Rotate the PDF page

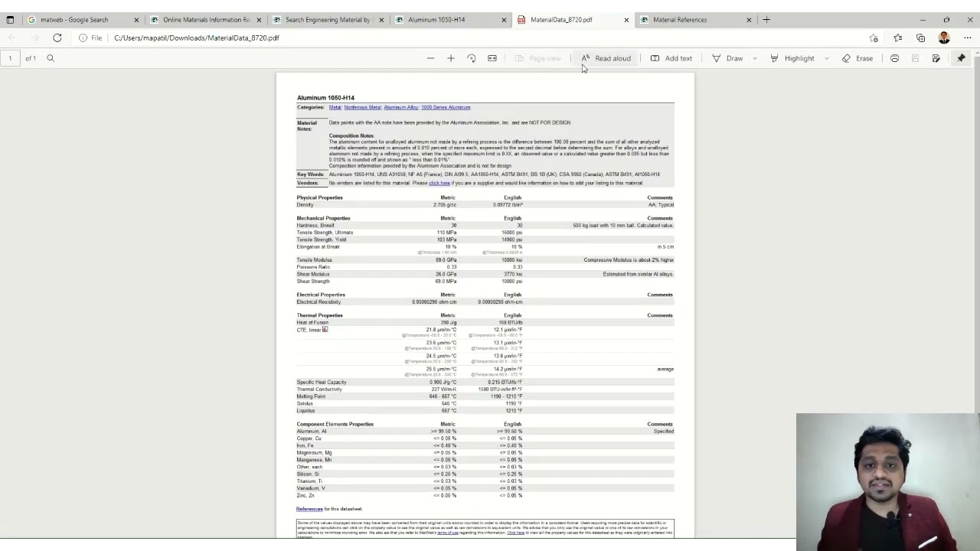pyautogui.click(x=472, y=58)
